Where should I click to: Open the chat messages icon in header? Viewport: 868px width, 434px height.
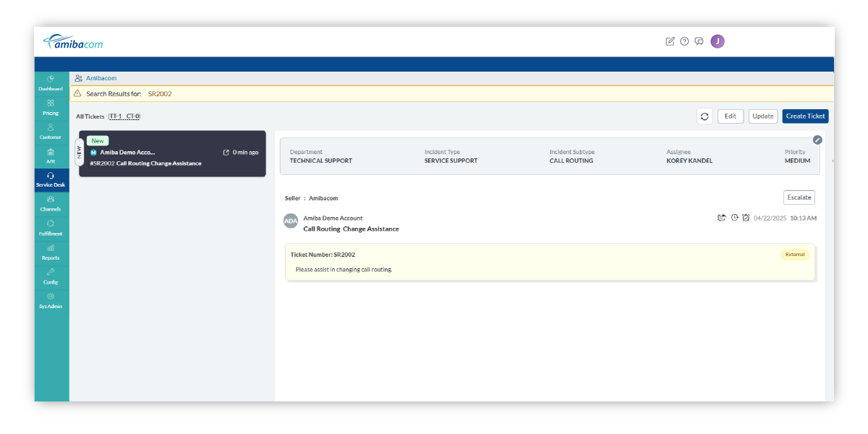coord(699,41)
